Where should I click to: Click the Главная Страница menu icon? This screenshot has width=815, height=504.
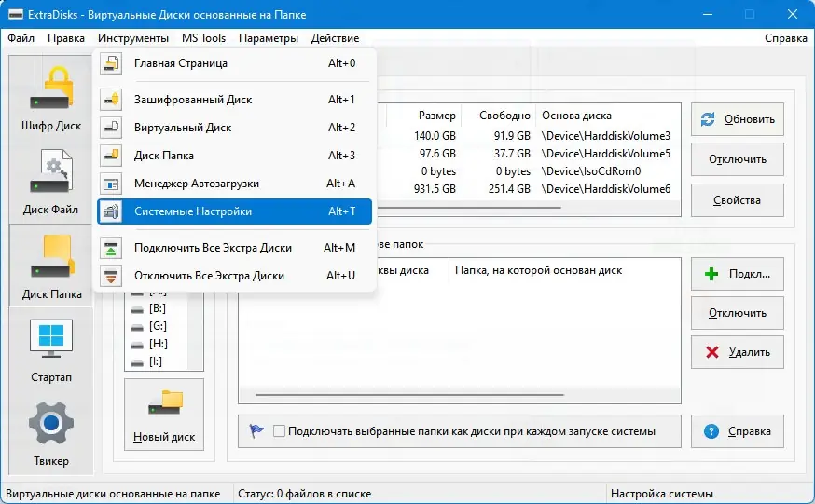[111, 63]
